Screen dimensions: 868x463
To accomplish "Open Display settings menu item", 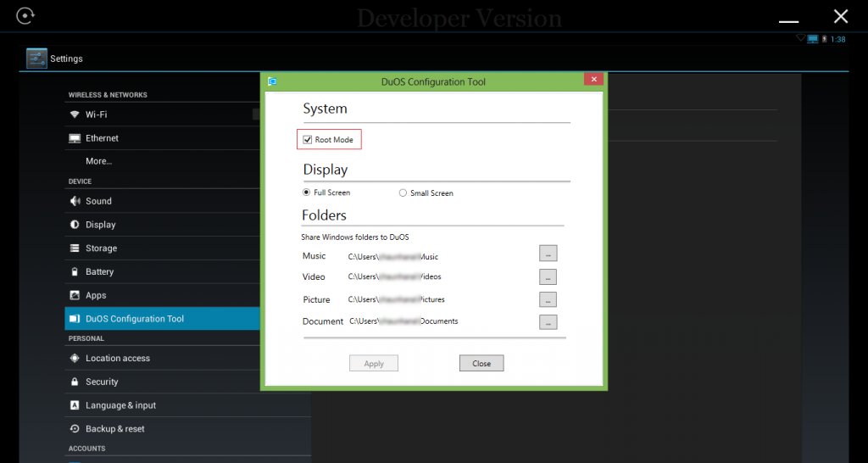I will click(100, 225).
